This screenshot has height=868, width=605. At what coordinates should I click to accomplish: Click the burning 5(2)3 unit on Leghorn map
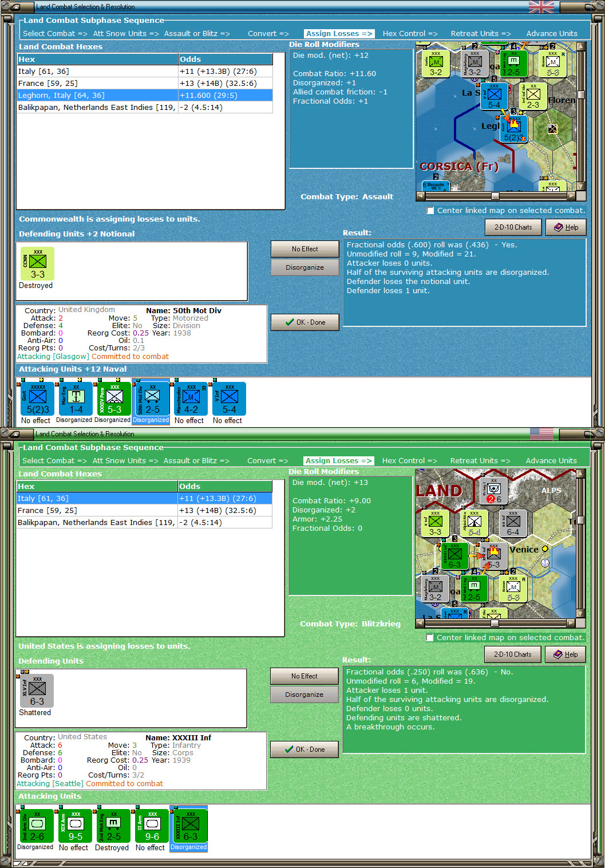(513, 129)
